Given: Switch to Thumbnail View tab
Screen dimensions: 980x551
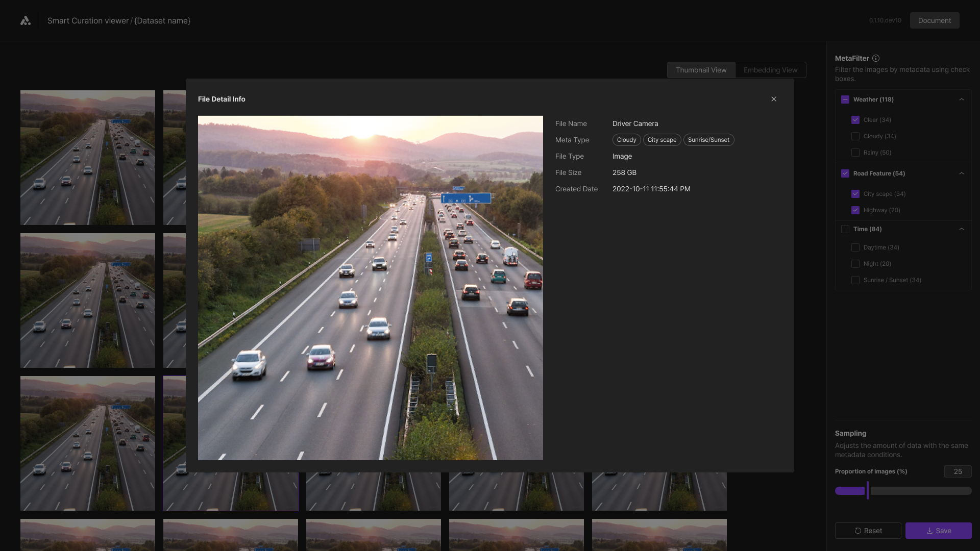Looking at the screenshot, I should (701, 70).
